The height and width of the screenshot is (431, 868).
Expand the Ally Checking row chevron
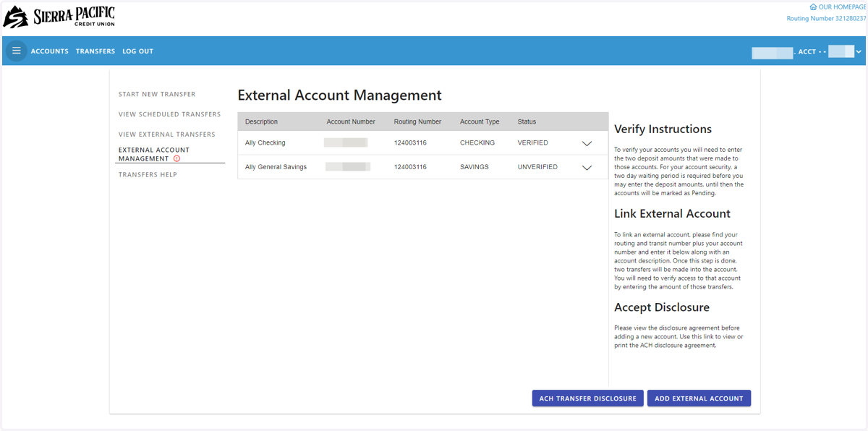587,143
